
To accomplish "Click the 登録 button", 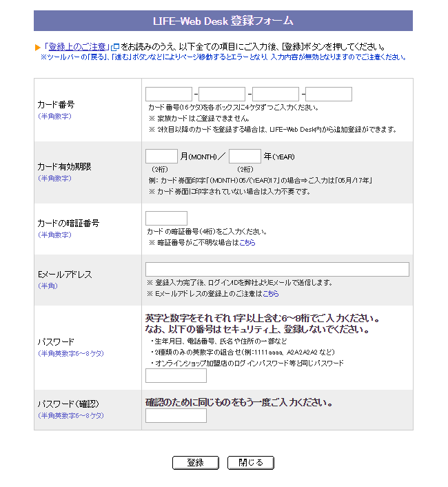I will pyautogui.click(x=196, y=463).
